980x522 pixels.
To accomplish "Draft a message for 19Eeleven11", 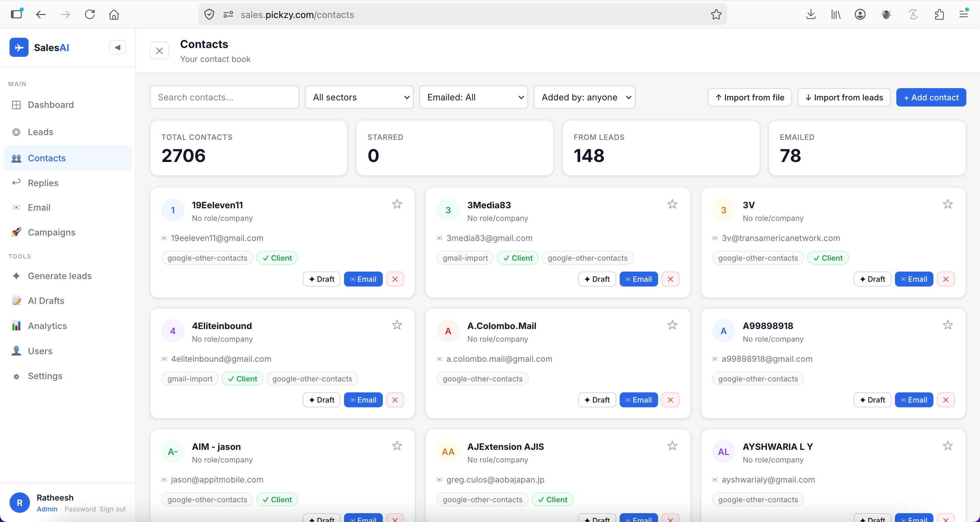I will (322, 279).
